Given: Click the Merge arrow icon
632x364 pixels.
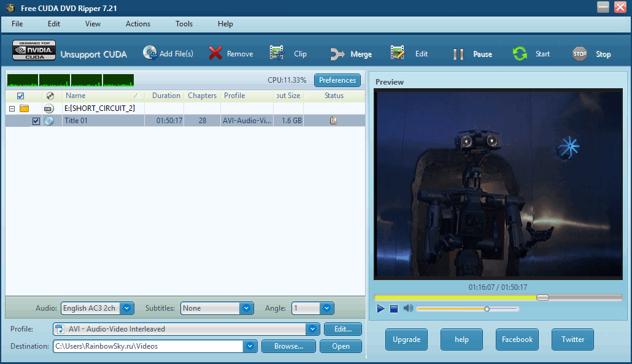Looking at the screenshot, I should click(337, 54).
